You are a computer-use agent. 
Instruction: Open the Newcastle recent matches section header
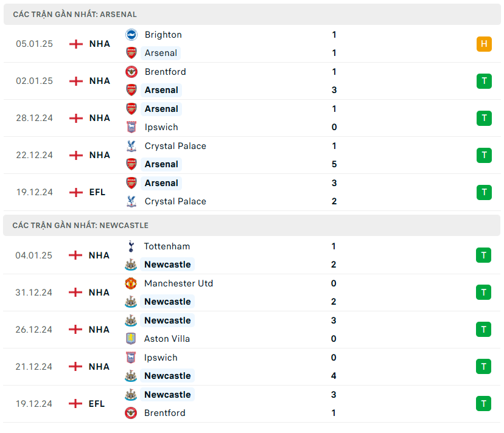click(x=80, y=225)
